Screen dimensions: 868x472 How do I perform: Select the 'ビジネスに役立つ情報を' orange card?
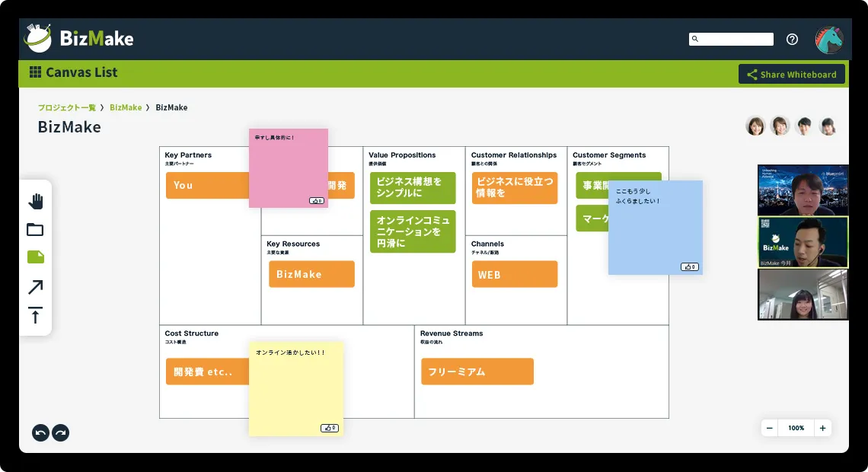tap(515, 187)
